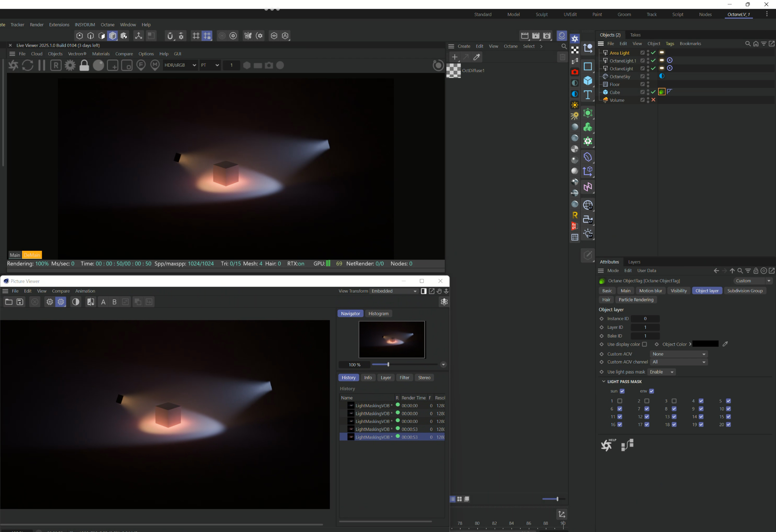Screen dimensions: 776x532
Task: Select the OctaneSky object in list
Action: click(x=620, y=77)
